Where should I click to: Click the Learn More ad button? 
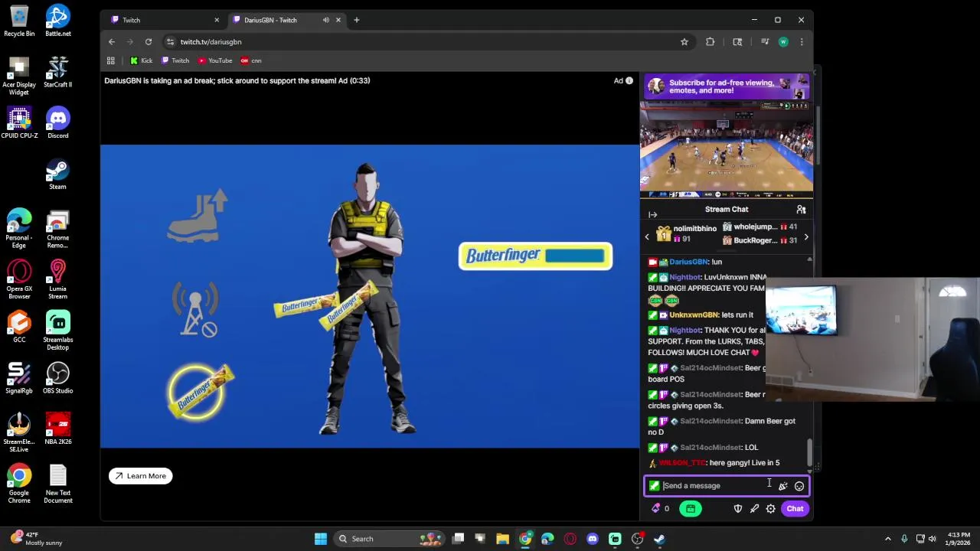141,476
